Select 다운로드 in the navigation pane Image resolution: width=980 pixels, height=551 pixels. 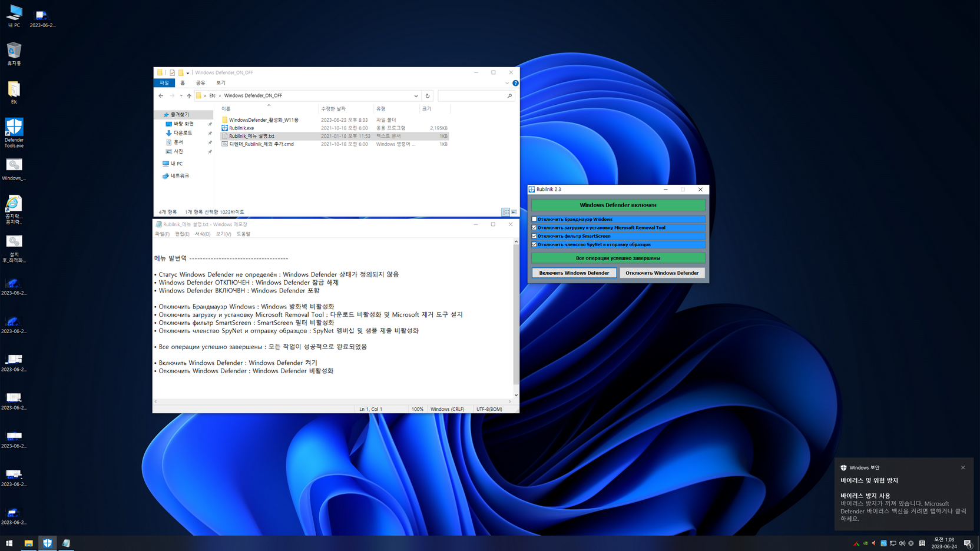click(x=183, y=133)
